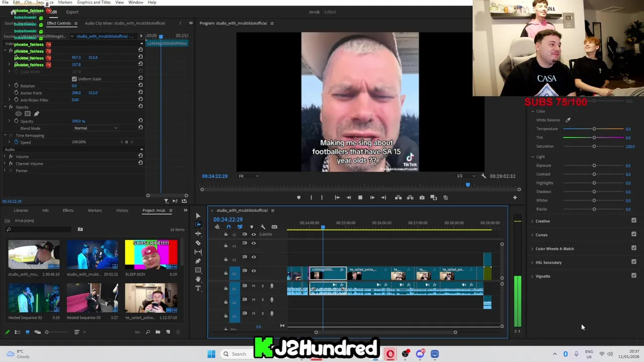The image size is (644, 362).
Task: Select the Track Select Forward tool
Action: [x=198, y=225]
